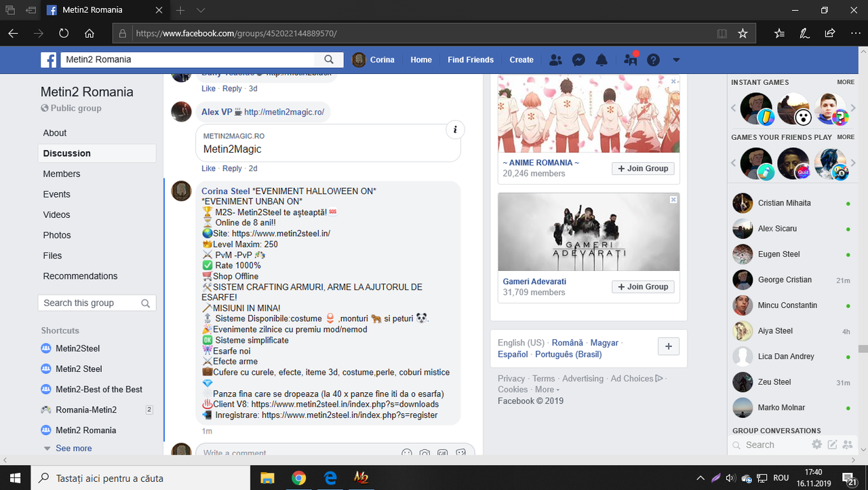
Task: Show next Games Your Friends Play arrow
Action: pos(853,164)
